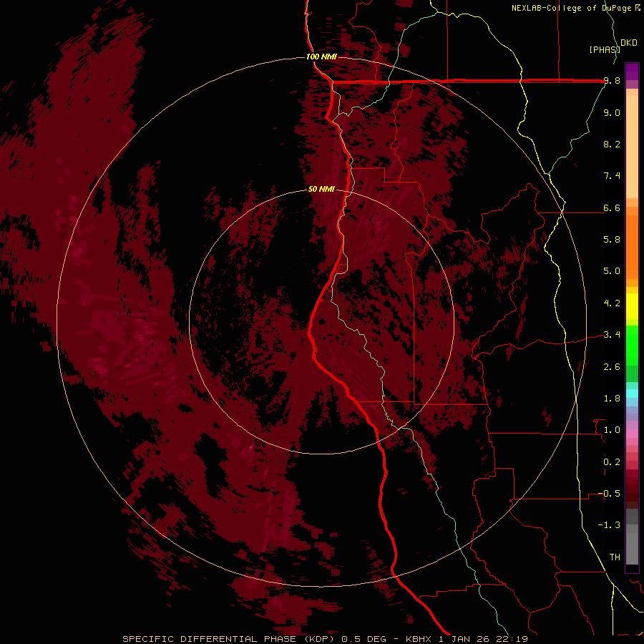Click the TH threshold label
The height and width of the screenshot is (644, 644).
point(615,557)
